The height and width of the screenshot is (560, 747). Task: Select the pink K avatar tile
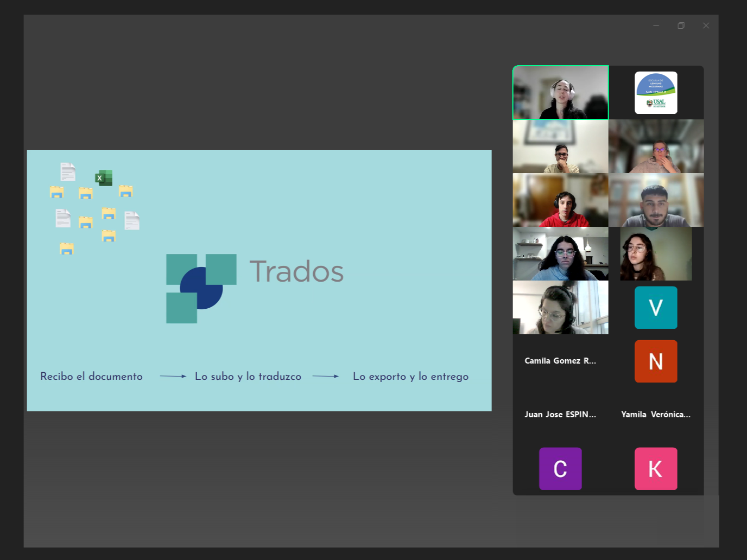pyautogui.click(x=656, y=469)
